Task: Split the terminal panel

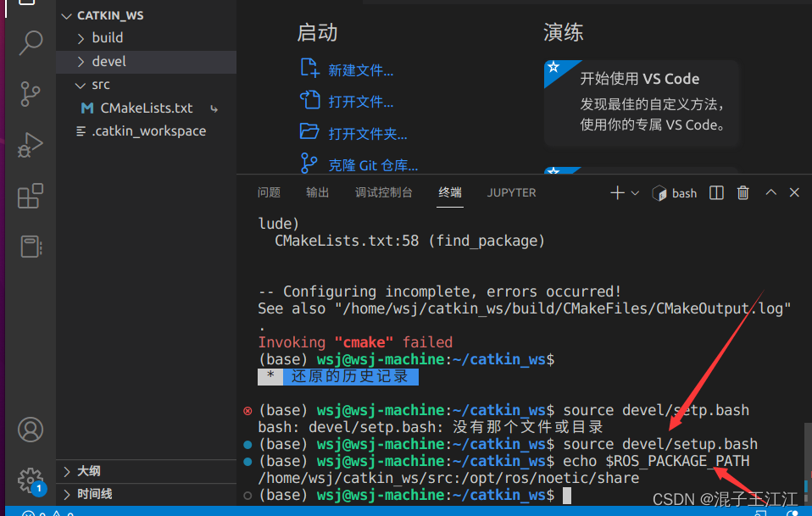Action: click(x=716, y=193)
